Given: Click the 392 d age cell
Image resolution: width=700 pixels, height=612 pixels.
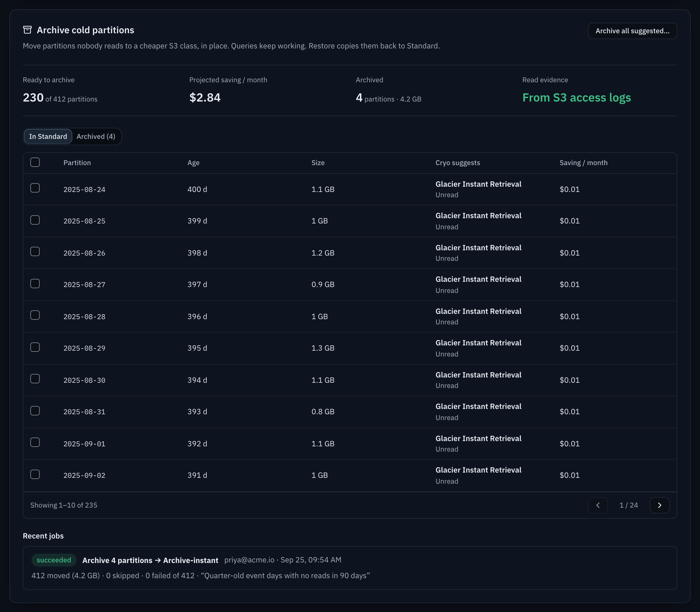Looking at the screenshot, I should pyautogui.click(x=197, y=444).
